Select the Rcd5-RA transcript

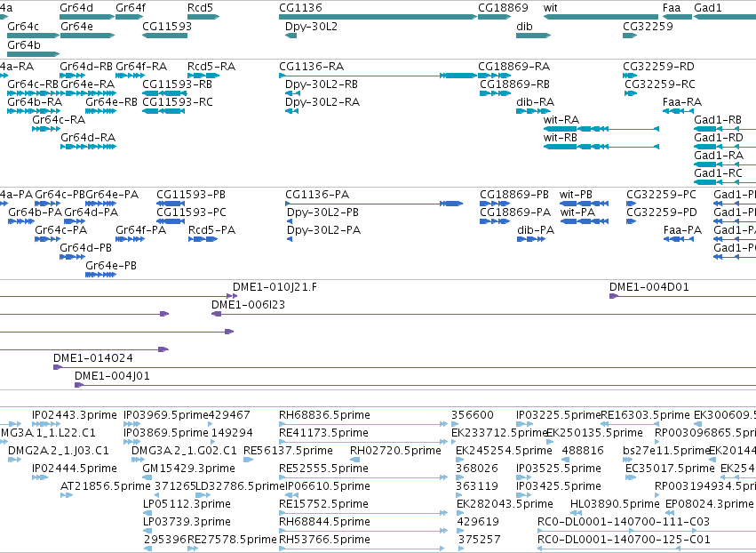203,76
